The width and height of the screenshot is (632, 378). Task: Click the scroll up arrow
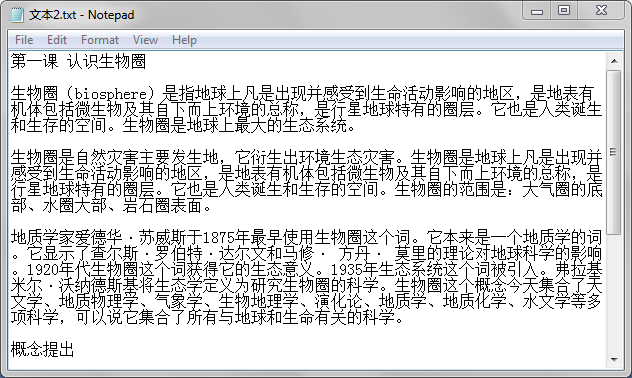(614, 61)
